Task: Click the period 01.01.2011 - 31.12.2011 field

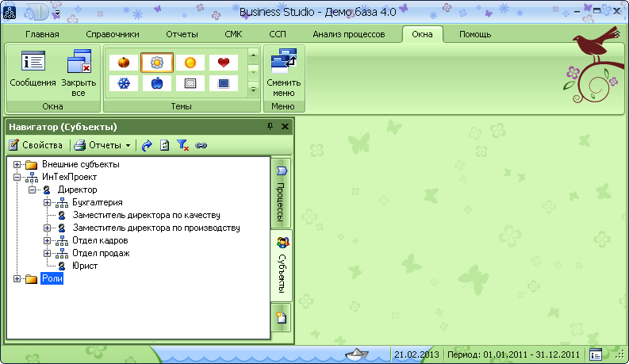Action: (514, 354)
